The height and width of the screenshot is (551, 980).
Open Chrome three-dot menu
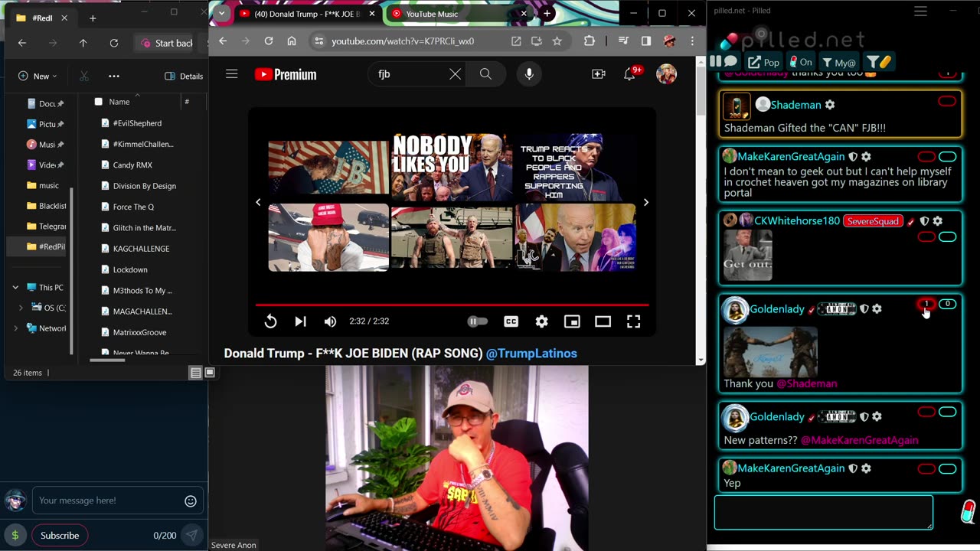pos(692,41)
